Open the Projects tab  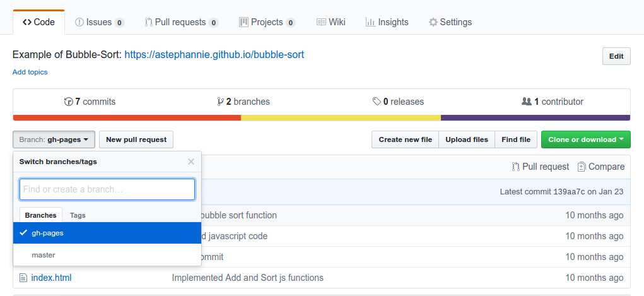coord(267,22)
